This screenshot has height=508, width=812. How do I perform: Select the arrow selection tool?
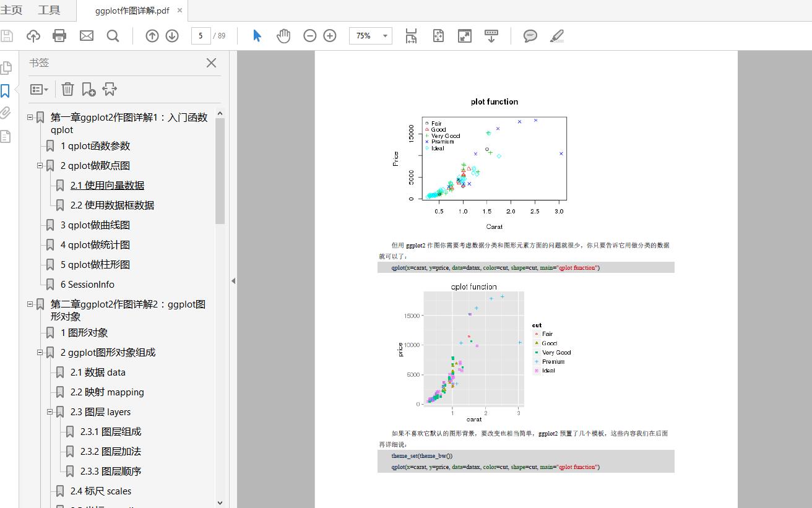pyautogui.click(x=257, y=36)
